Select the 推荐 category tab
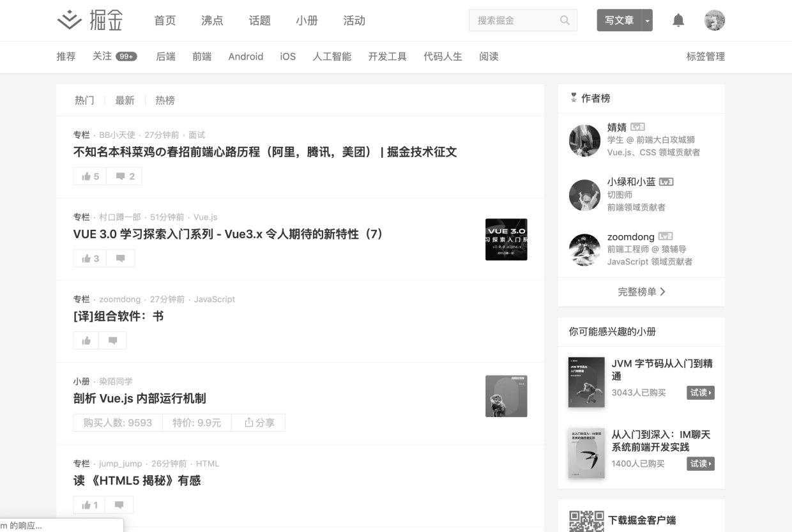Image resolution: width=792 pixels, height=532 pixels. (66, 56)
